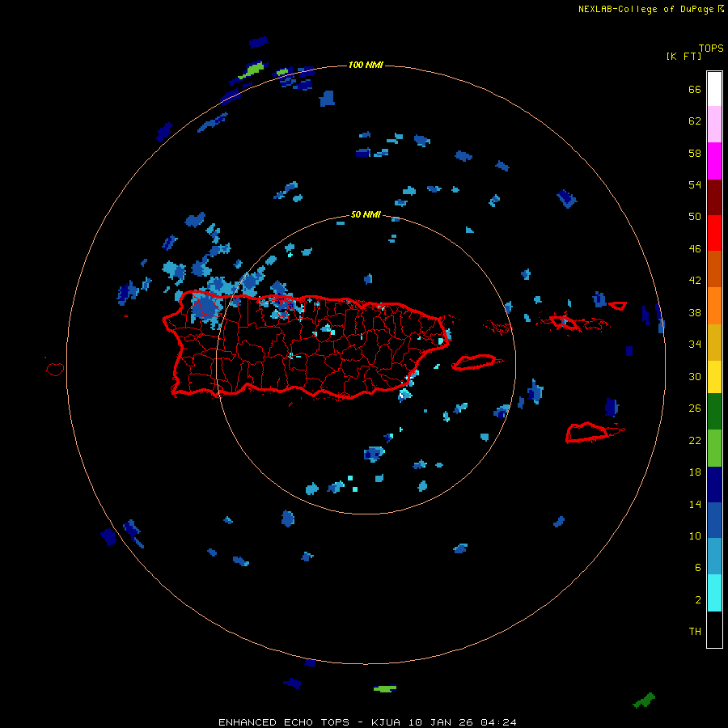Image resolution: width=728 pixels, height=728 pixels.
Task: Pick the bright orange legend color band
Action: tap(714, 306)
